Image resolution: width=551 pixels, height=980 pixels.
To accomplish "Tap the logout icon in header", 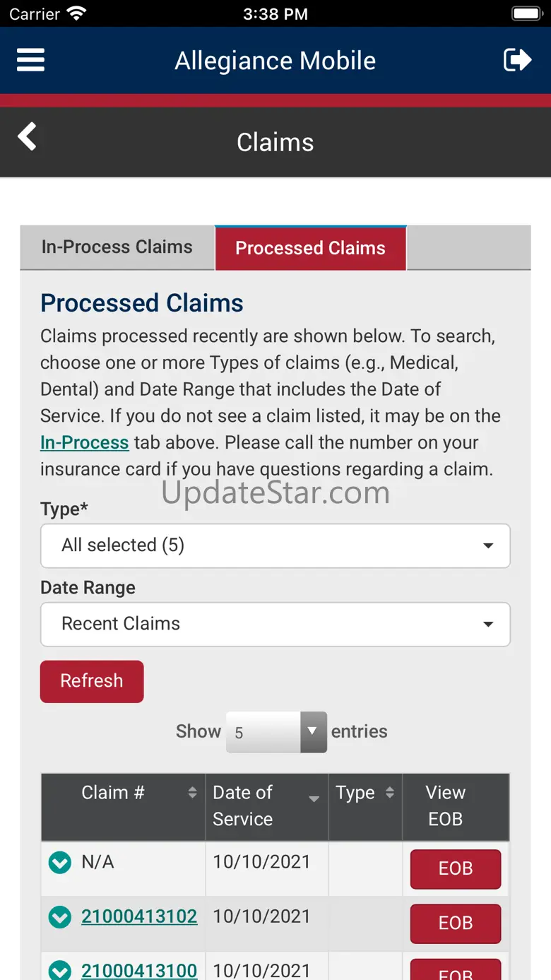I will 517,60.
